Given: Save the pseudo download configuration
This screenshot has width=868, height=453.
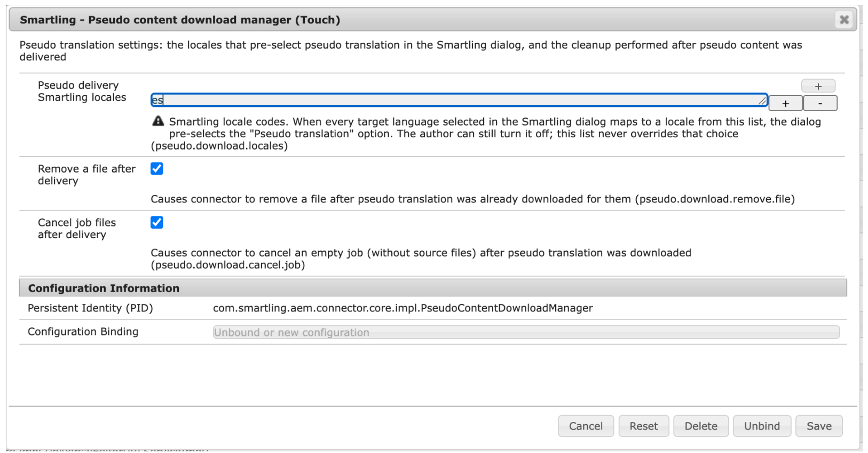Looking at the screenshot, I should tap(819, 426).
